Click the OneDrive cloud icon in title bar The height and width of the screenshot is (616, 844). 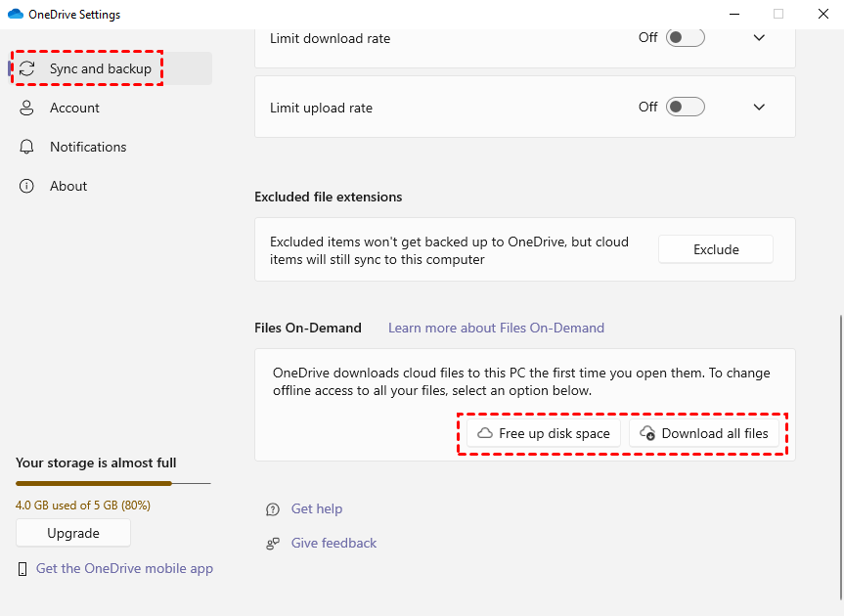[15, 15]
